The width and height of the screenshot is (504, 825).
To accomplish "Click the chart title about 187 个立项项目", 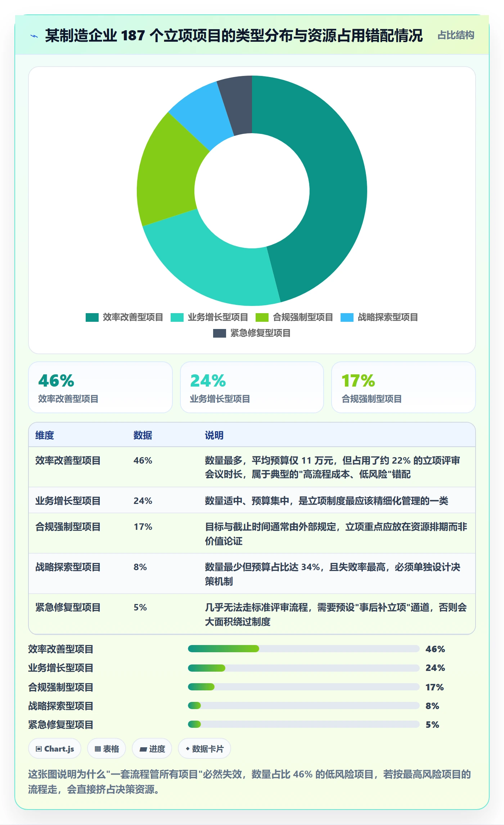I will tap(234, 35).
